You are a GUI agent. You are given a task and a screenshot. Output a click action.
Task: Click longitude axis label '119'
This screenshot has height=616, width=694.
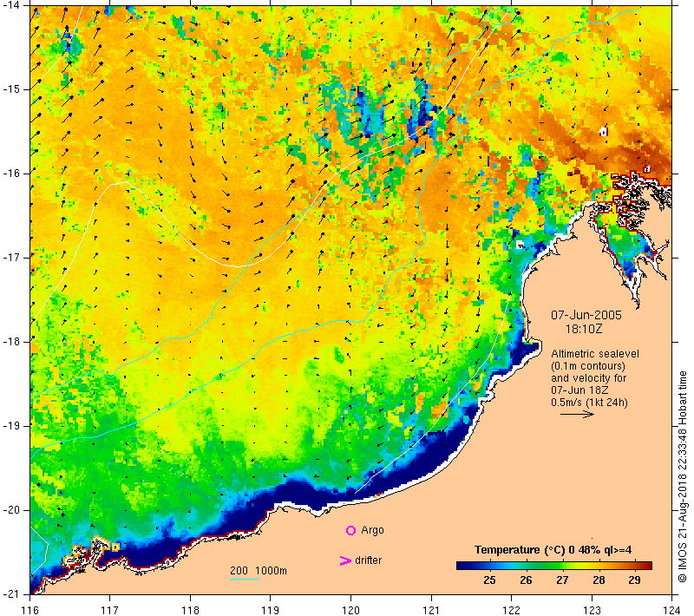pyautogui.click(x=271, y=610)
